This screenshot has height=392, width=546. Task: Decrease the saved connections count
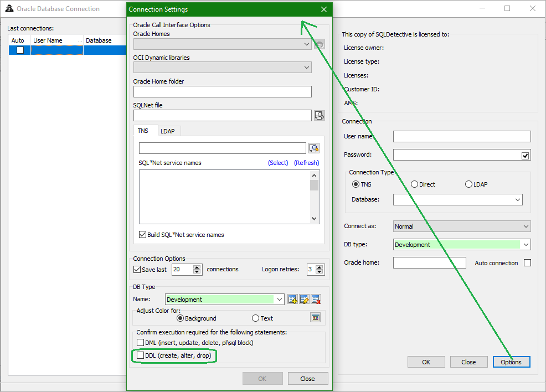pyautogui.click(x=197, y=272)
